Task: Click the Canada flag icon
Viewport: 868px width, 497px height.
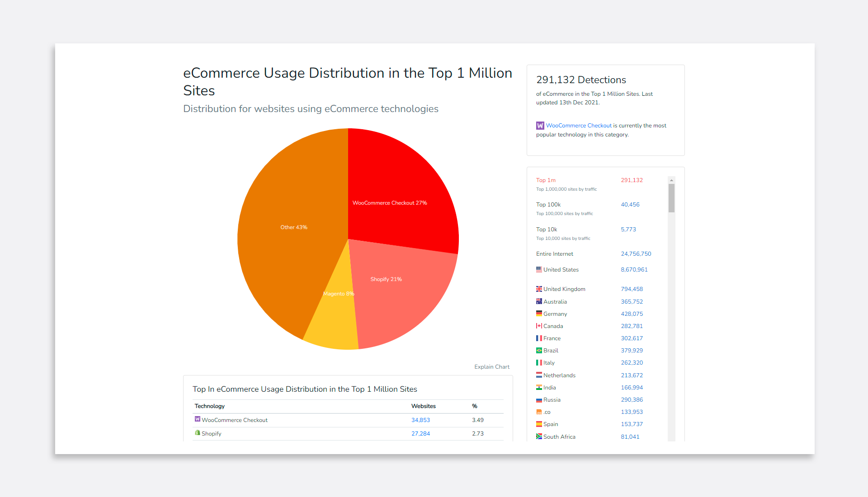Action: click(539, 326)
